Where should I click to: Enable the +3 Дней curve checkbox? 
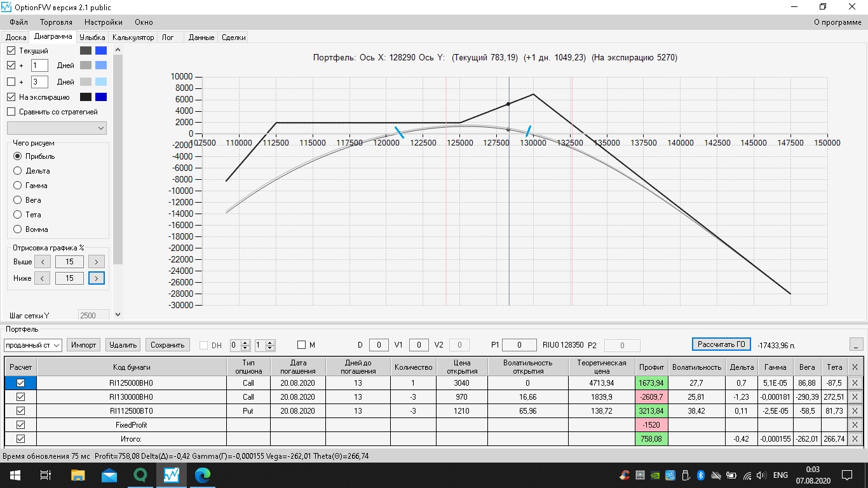point(11,81)
